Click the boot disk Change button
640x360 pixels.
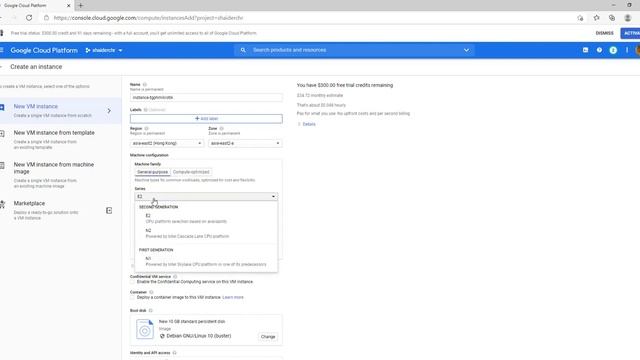pos(268,337)
